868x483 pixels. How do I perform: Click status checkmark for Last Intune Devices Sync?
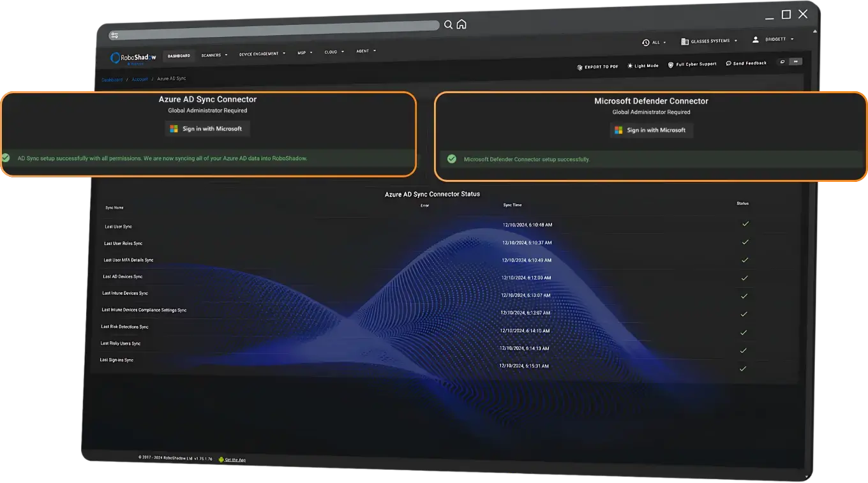point(744,296)
